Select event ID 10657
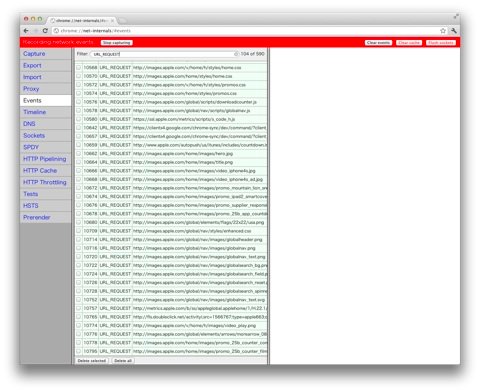Screen dimensions: 480x392 point(90,136)
